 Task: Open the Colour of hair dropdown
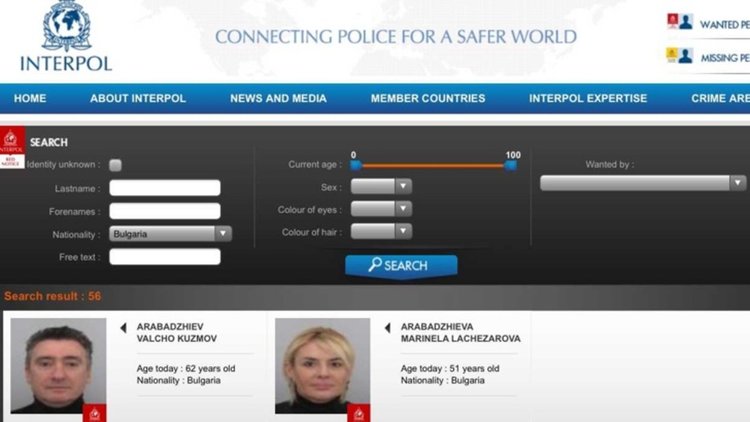381,231
